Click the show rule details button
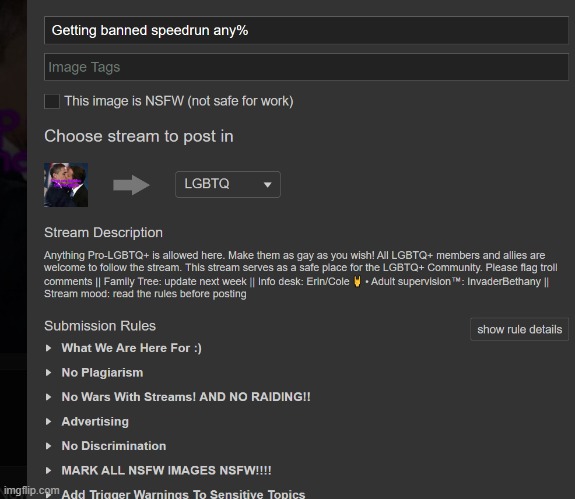Screen dimensions: 575x499 [519, 329]
